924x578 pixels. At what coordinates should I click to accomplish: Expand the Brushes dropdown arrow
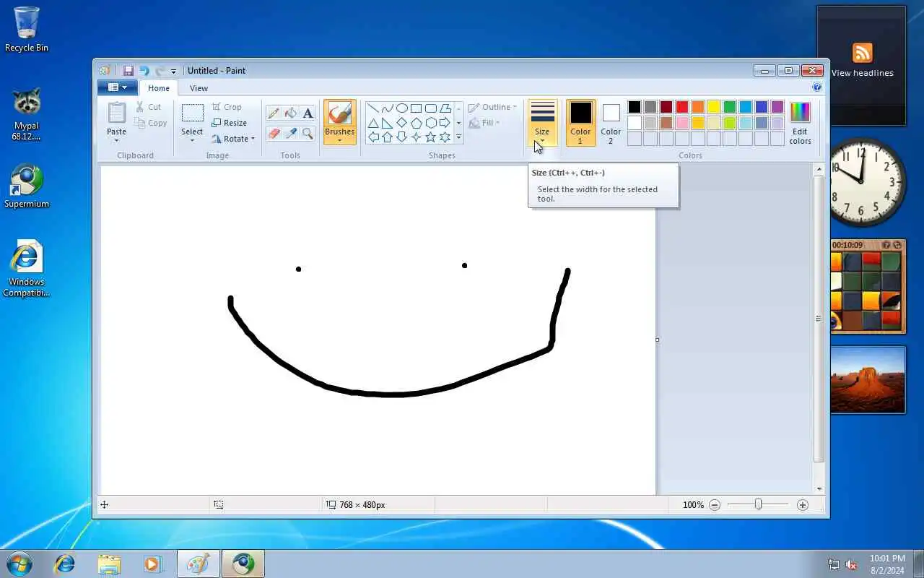point(339,140)
